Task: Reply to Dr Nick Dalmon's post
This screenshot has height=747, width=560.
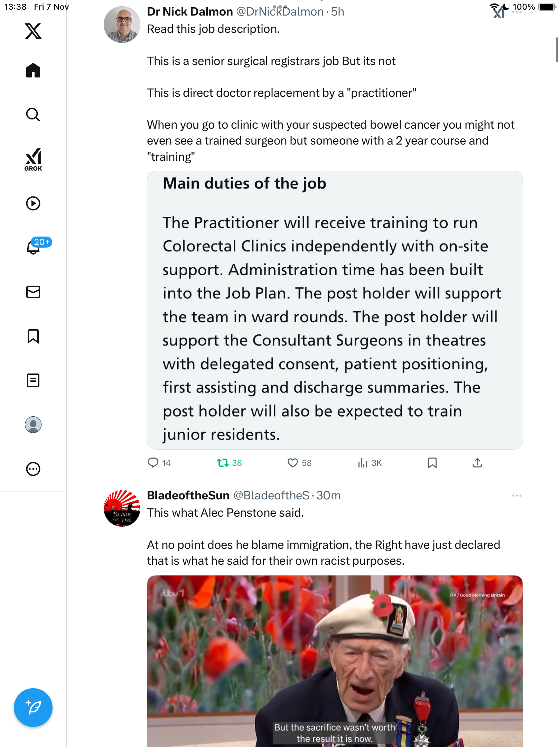Action: pyautogui.click(x=153, y=463)
